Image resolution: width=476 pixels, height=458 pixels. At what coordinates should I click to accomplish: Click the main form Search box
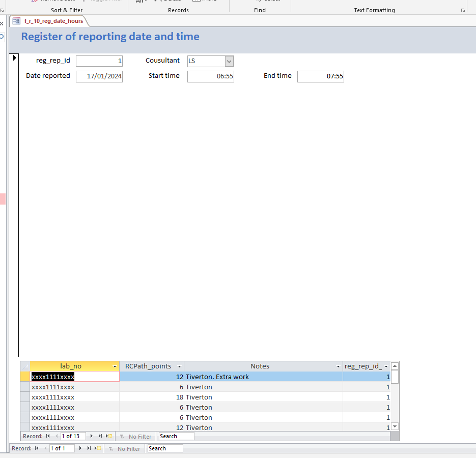coord(165,448)
